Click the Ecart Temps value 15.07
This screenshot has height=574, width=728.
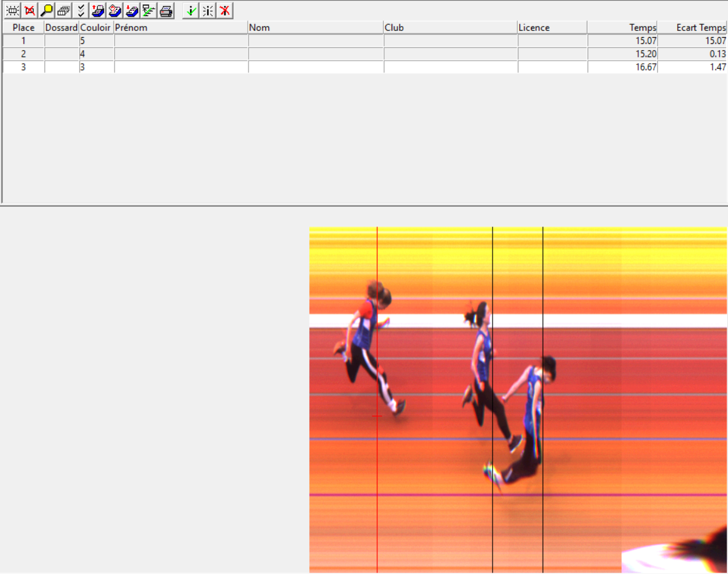pos(692,41)
